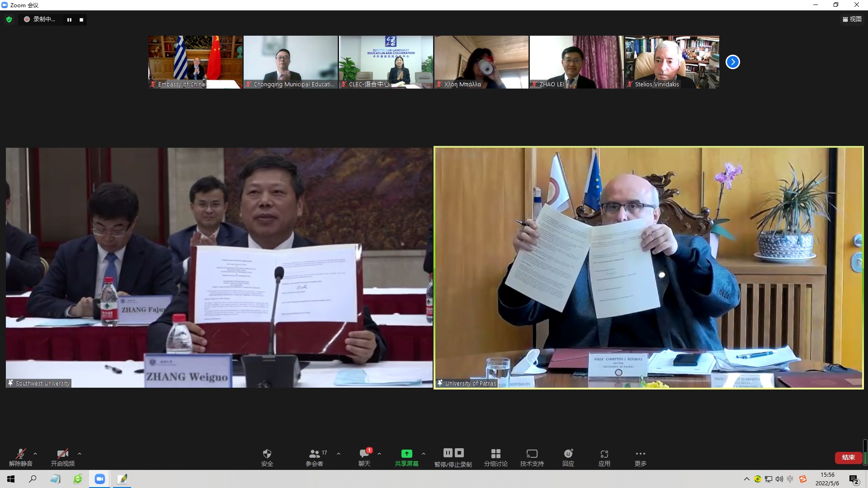Show next page of participant thumbnails
Viewport: 868px width, 488px height.
point(733,62)
